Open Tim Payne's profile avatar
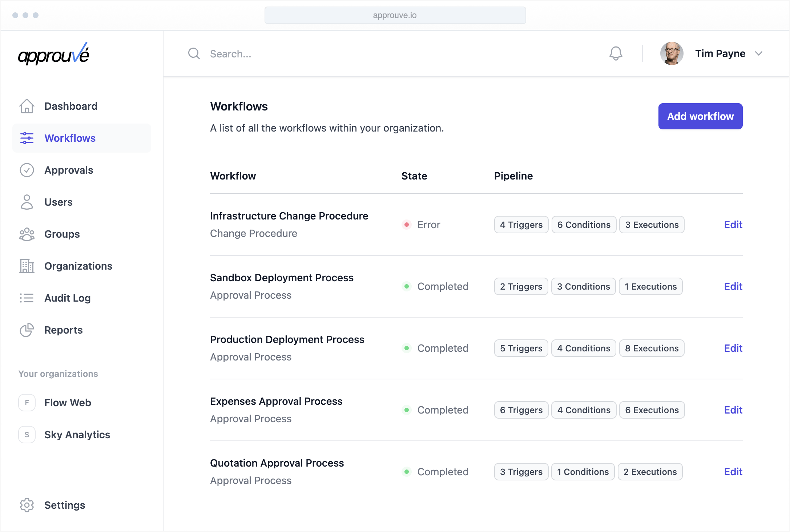The image size is (790, 532). click(x=672, y=53)
